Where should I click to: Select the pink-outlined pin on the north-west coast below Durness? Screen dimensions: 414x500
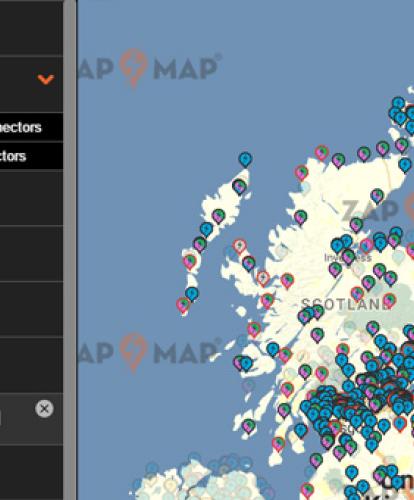(x=302, y=173)
